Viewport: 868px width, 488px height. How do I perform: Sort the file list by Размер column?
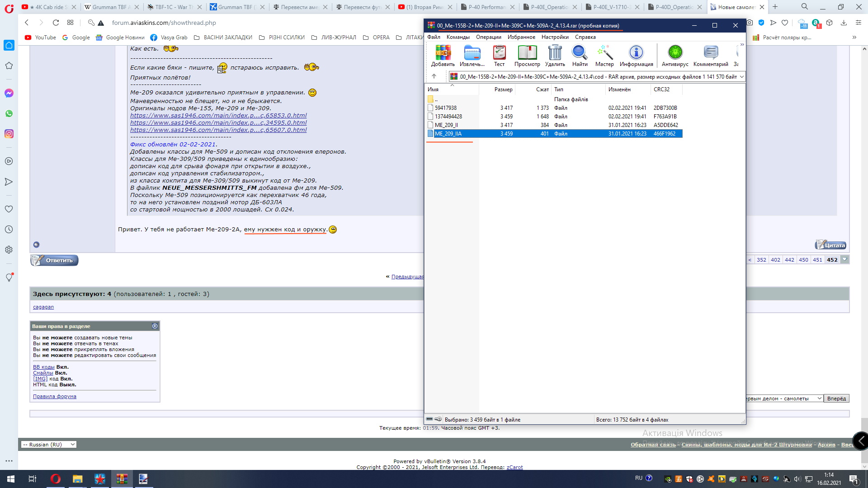click(x=503, y=89)
